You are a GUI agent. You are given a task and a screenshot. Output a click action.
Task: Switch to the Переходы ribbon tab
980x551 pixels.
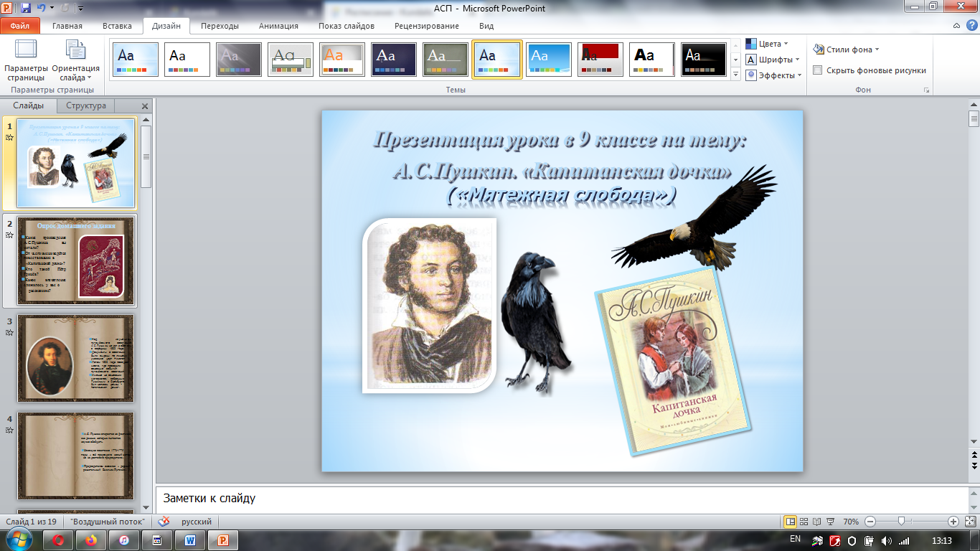point(220,26)
